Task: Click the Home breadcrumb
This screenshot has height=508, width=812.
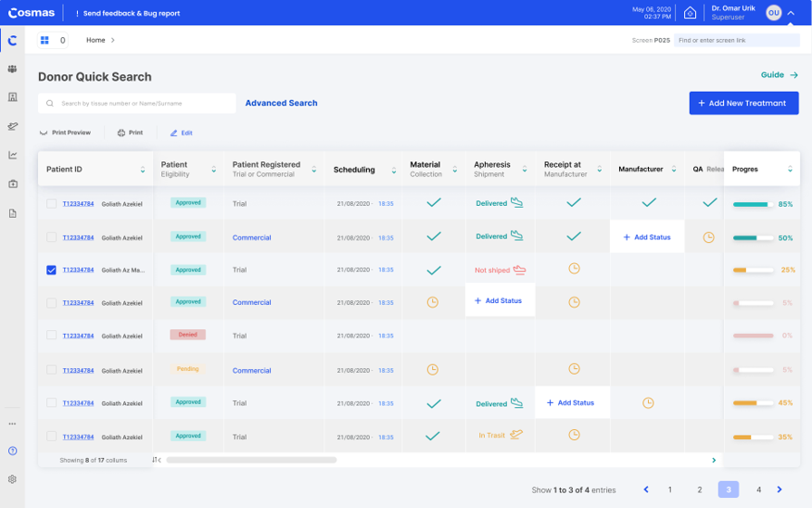Action: pyautogui.click(x=95, y=40)
